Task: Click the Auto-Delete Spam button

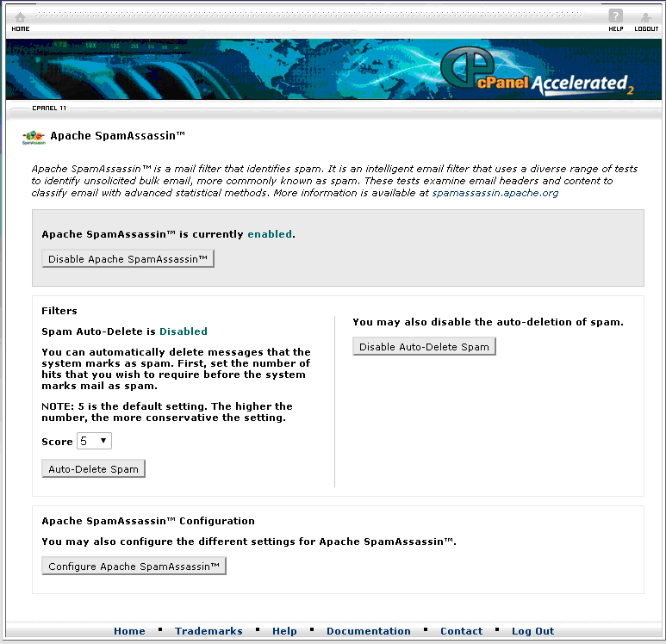Action: [x=93, y=469]
